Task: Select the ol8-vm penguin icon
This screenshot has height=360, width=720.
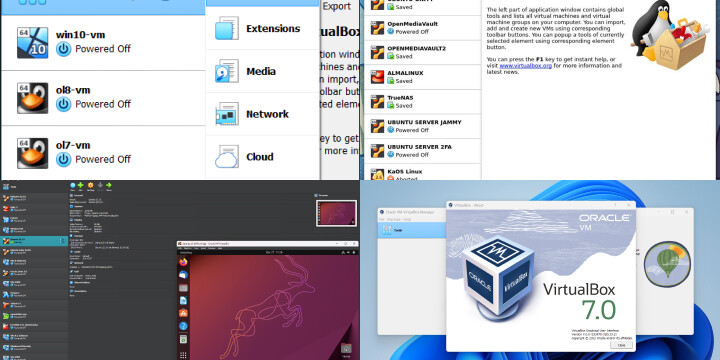Action: click(x=32, y=98)
